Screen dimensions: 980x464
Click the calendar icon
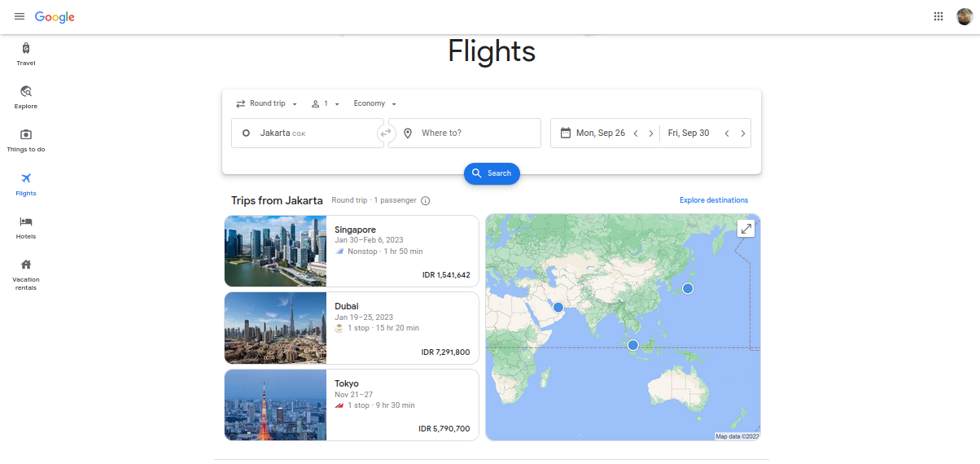click(x=566, y=133)
